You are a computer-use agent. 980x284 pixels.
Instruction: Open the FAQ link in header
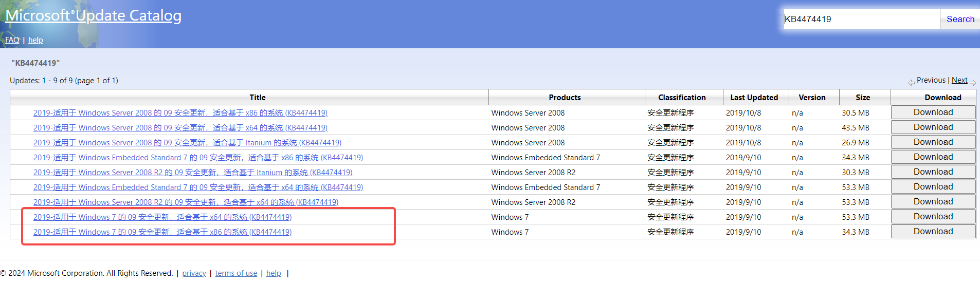(12, 40)
